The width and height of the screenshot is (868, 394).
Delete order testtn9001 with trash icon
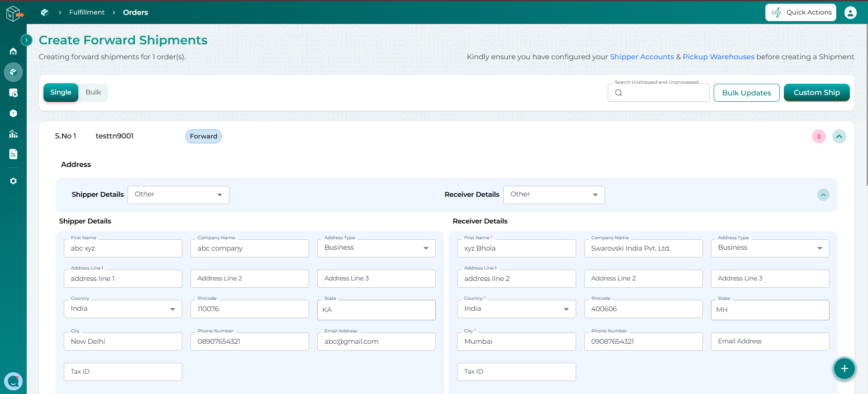pyautogui.click(x=819, y=136)
